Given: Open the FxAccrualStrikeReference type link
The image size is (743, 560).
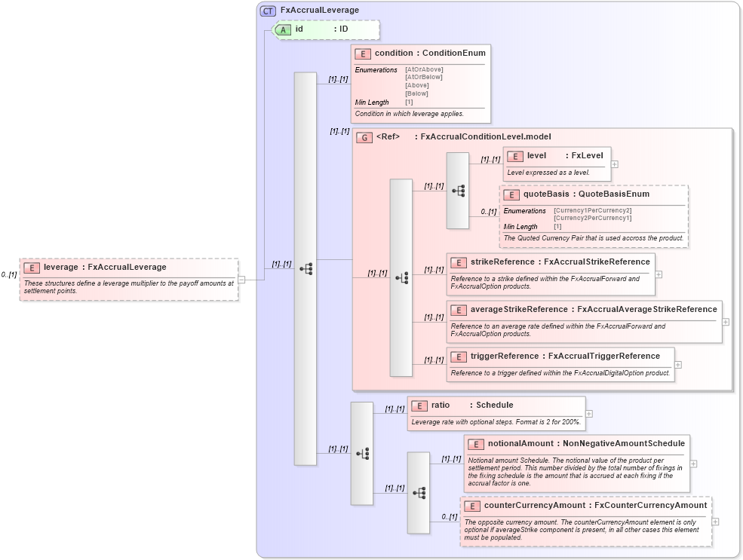Looking at the screenshot, I should 597,262.
